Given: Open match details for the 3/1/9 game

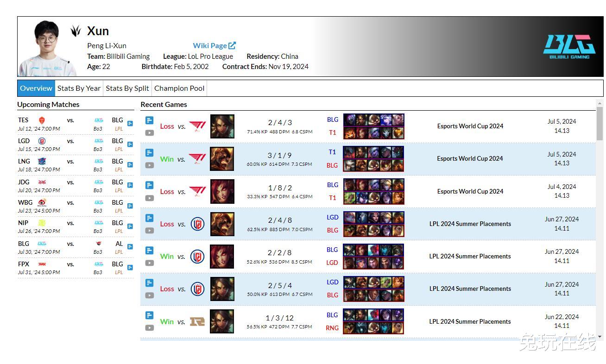Looking at the screenshot, I should [x=149, y=153].
